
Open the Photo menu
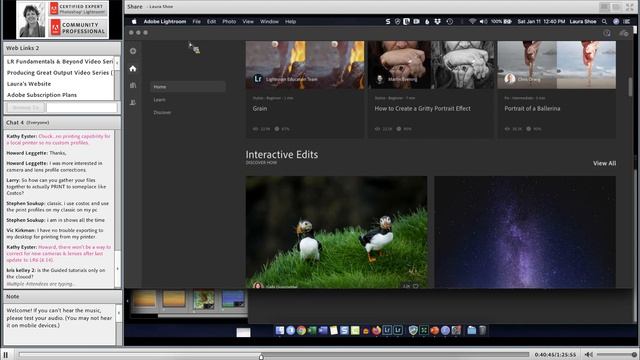click(x=229, y=21)
